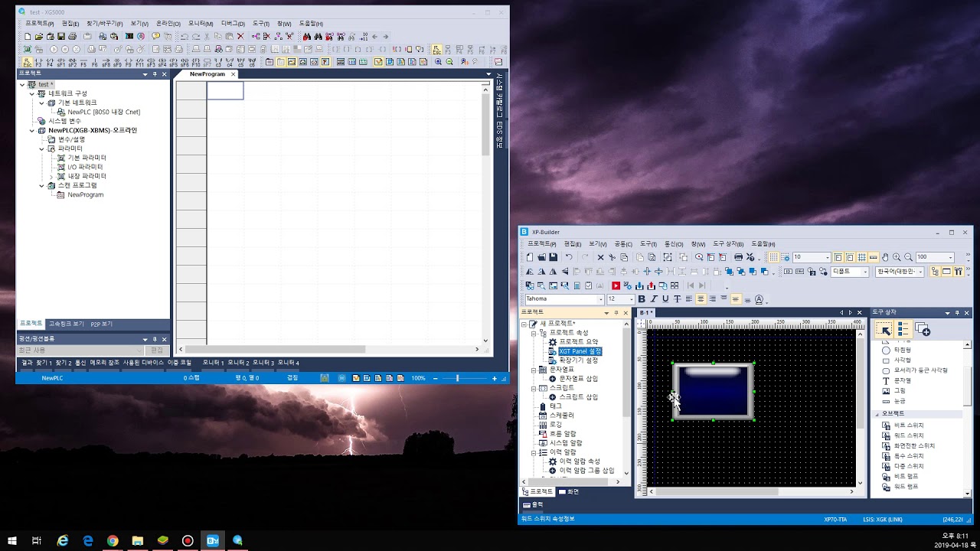Click the XG5000 status bar zoom slider
This screenshot has width=980, height=551.
(457, 378)
